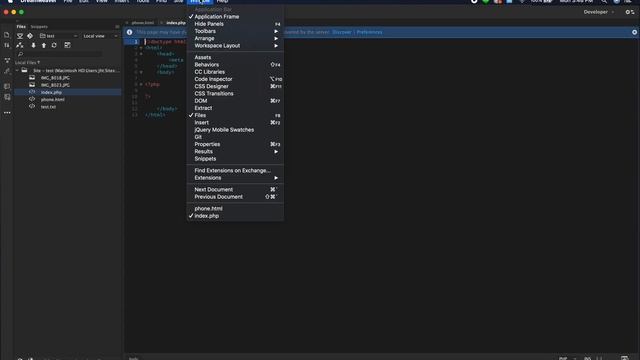Open Properties panel from Window menu

point(236,144)
